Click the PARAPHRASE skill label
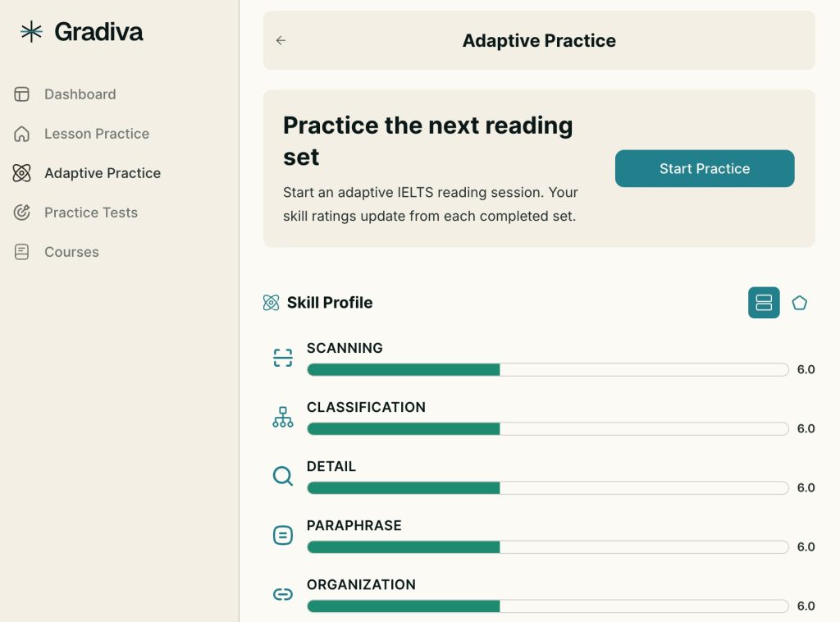Image resolution: width=840 pixels, height=622 pixels. click(x=354, y=525)
